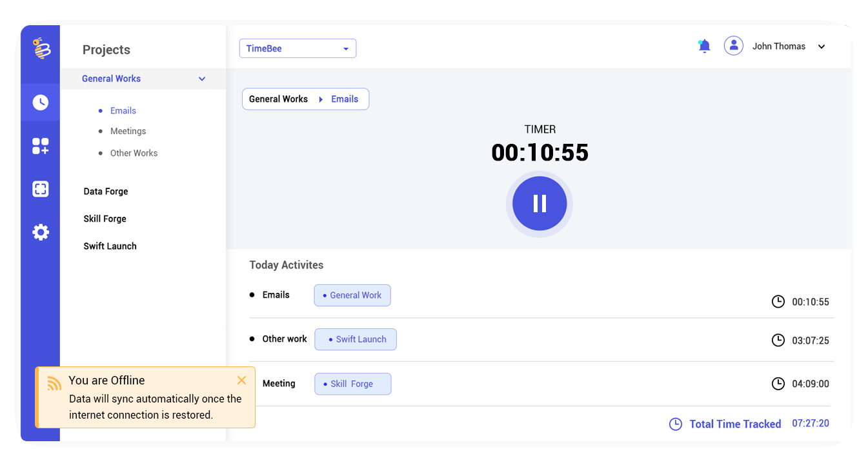Click the TimeBee bee logo
This screenshot has width=868, height=467.
click(40, 48)
